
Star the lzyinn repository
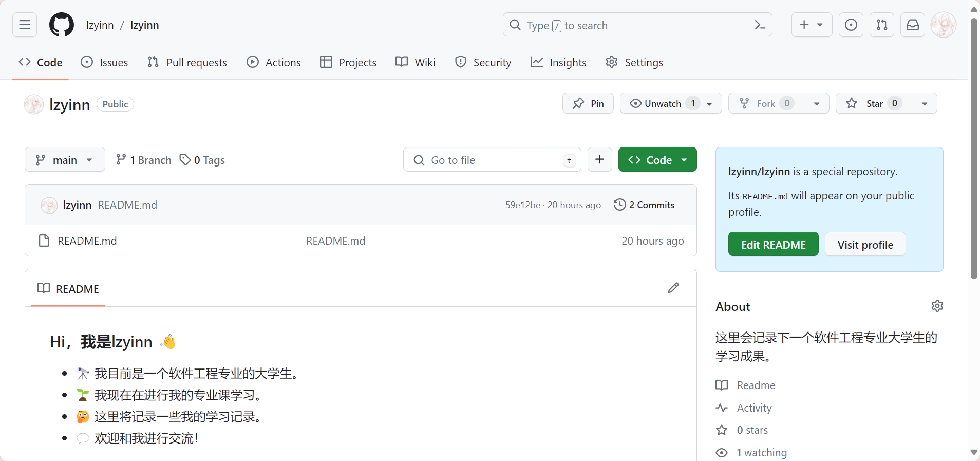[x=874, y=103]
